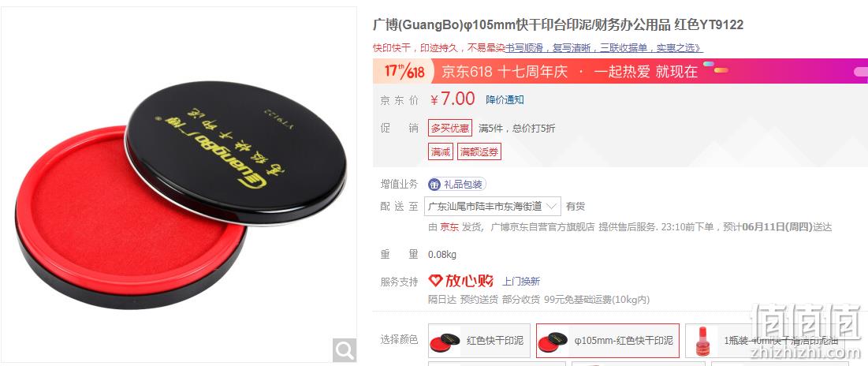Select the 红色快干印泥 color option
Viewport: 868px width, 366px height.
479,341
